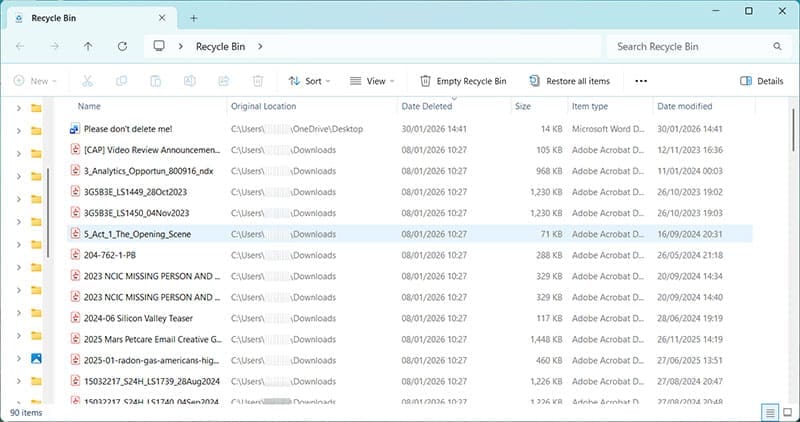
Task: Sort by the Name column header
Action: [89, 106]
